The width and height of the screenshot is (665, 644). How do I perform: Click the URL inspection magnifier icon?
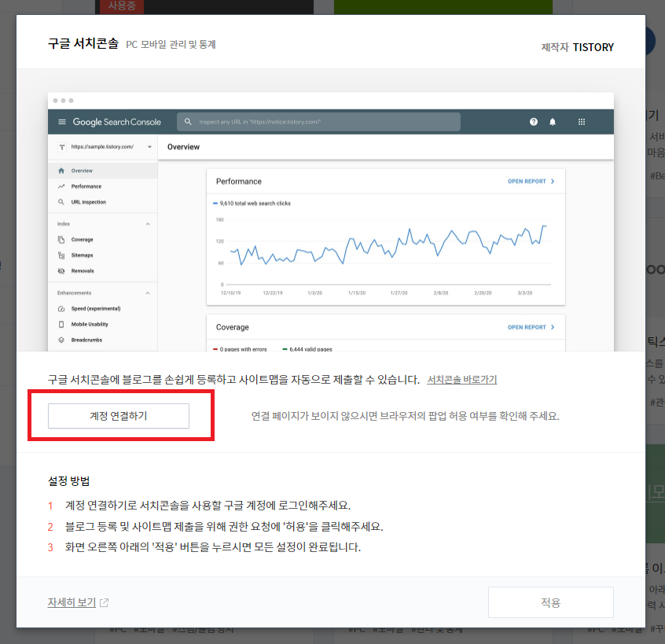(x=61, y=202)
